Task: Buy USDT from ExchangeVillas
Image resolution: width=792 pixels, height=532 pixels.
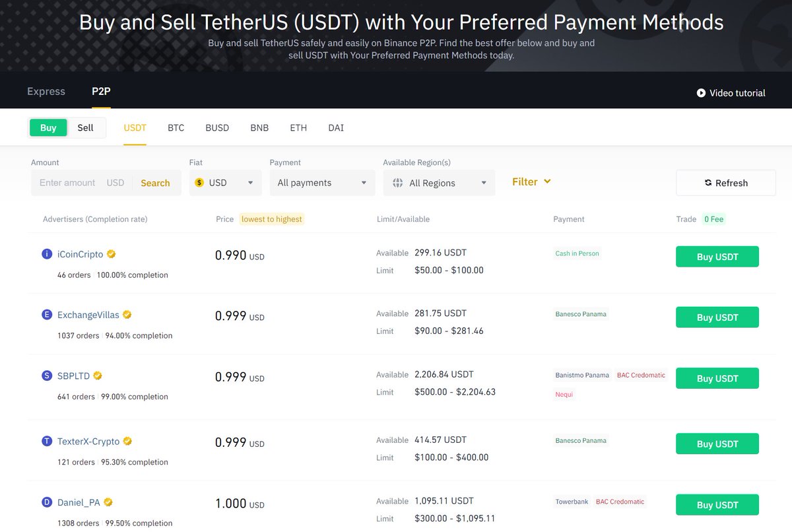Action: pos(717,317)
